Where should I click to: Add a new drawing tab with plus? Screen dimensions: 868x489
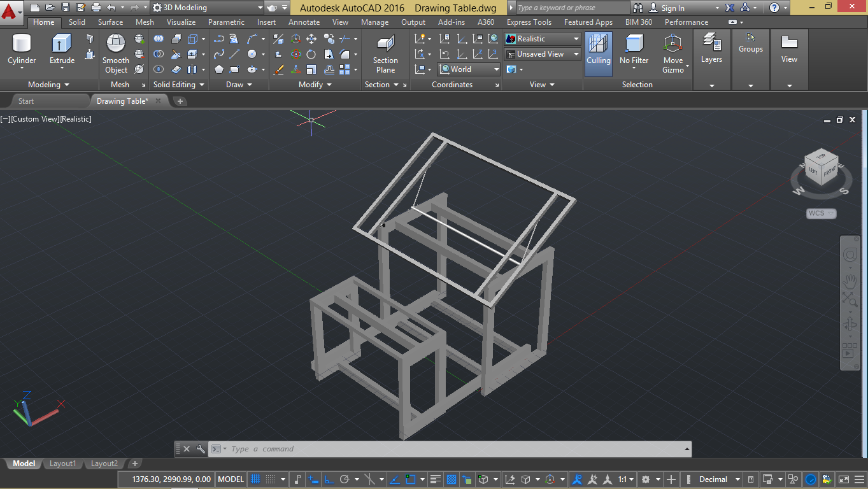click(x=180, y=101)
